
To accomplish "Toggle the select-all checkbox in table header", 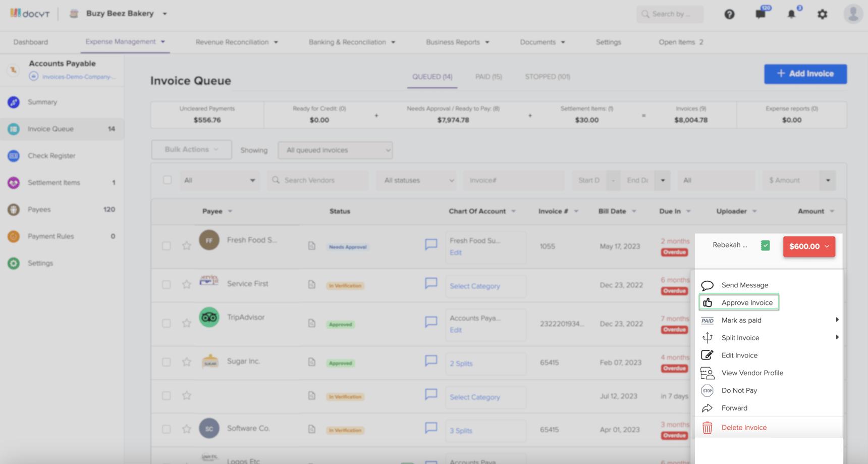I will click(x=167, y=180).
